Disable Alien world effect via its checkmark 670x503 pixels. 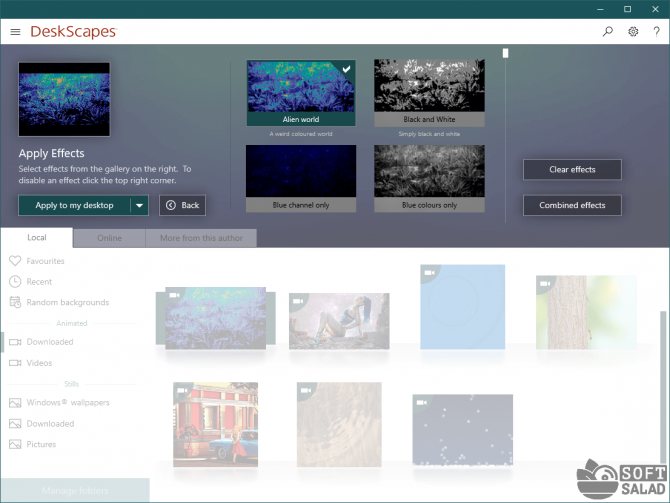pos(347,68)
